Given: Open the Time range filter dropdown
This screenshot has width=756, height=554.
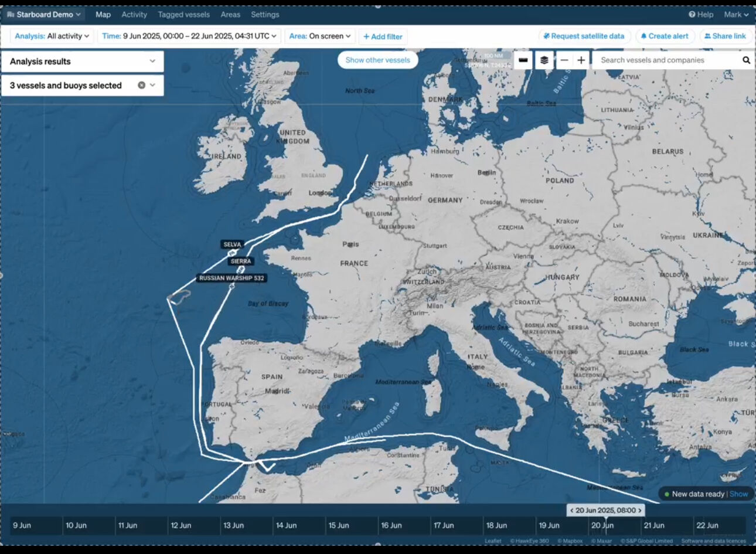Looking at the screenshot, I should pyautogui.click(x=189, y=36).
